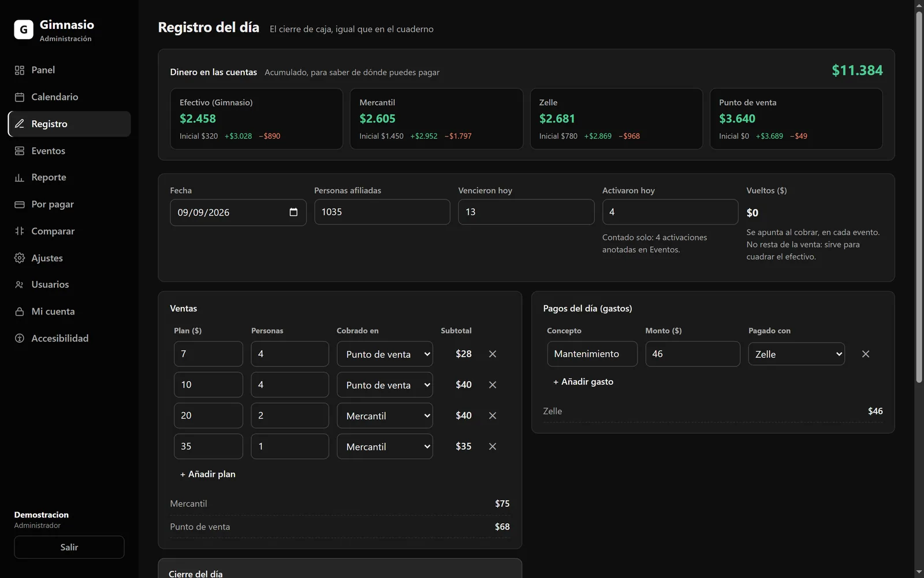Click + Añadir plan

click(208, 474)
